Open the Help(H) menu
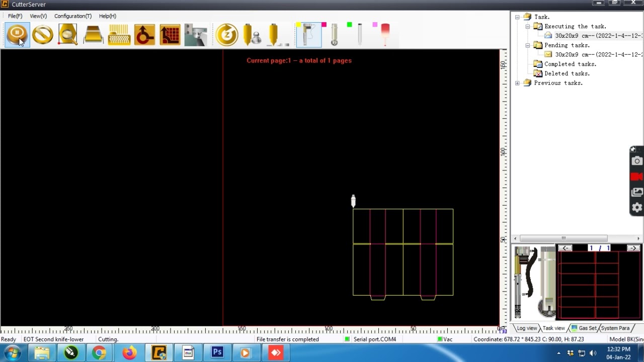 coord(108,16)
